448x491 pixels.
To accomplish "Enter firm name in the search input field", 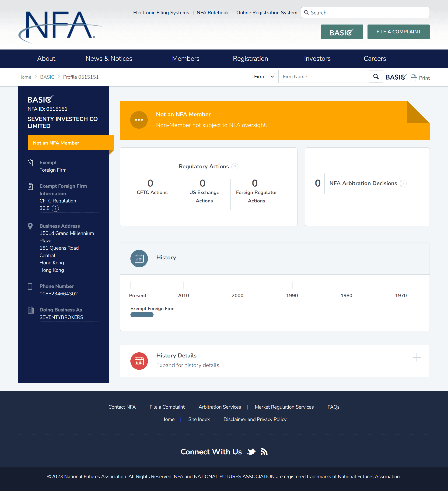I will (323, 77).
